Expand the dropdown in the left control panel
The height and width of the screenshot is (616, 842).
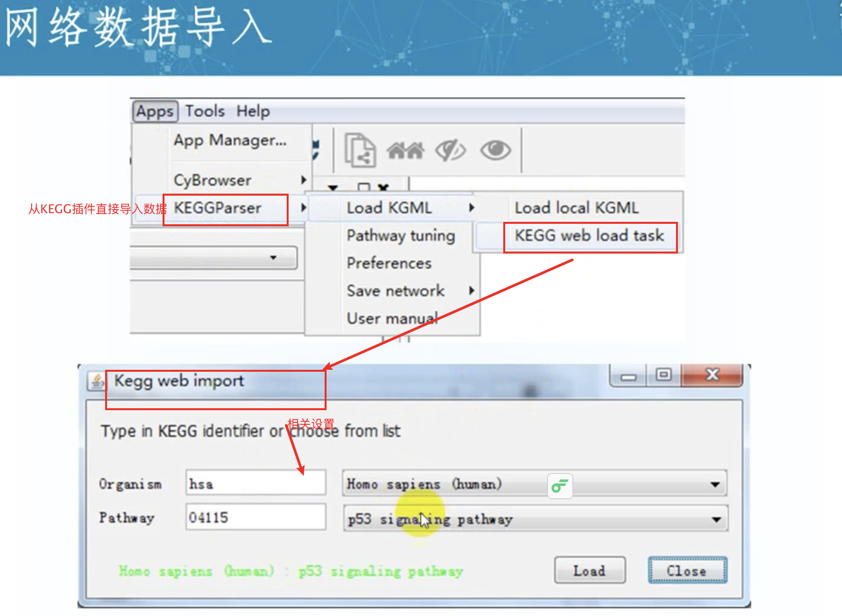tap(214, 257)
